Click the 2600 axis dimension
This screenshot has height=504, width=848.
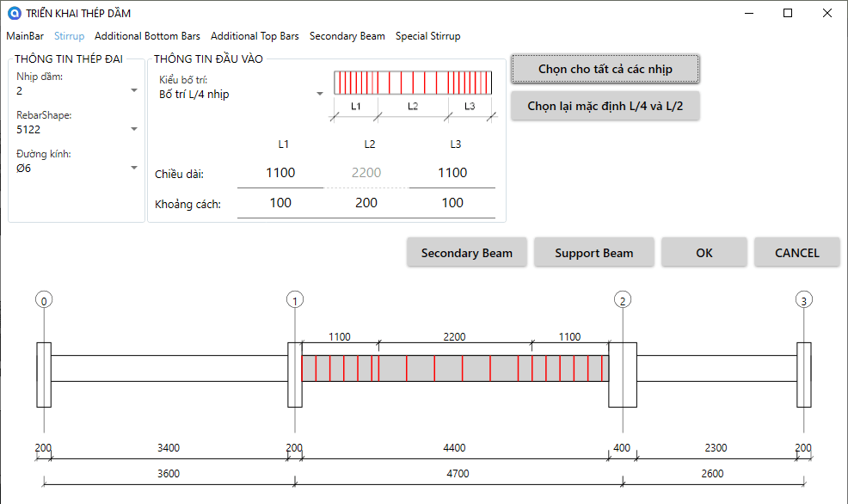[712, 474]
